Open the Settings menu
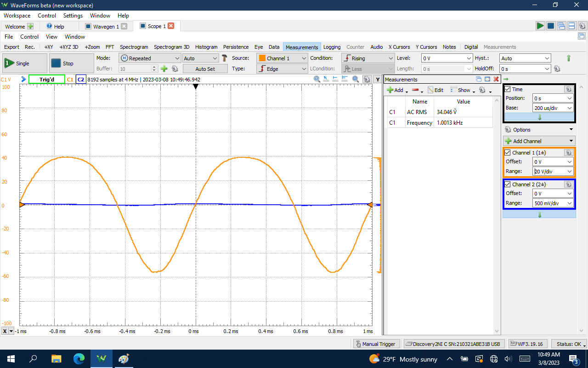 click(x=73, y=15)
